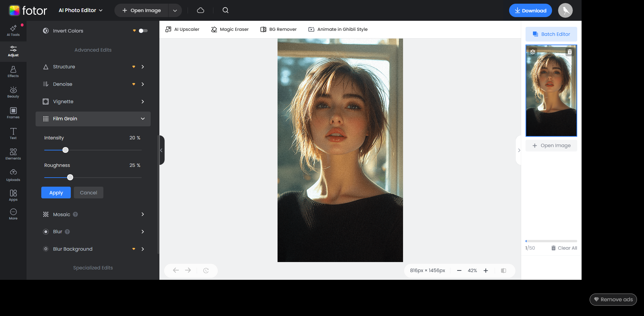Open the Text panel
This screenshot has height=316, width=644.
[13, 133]
